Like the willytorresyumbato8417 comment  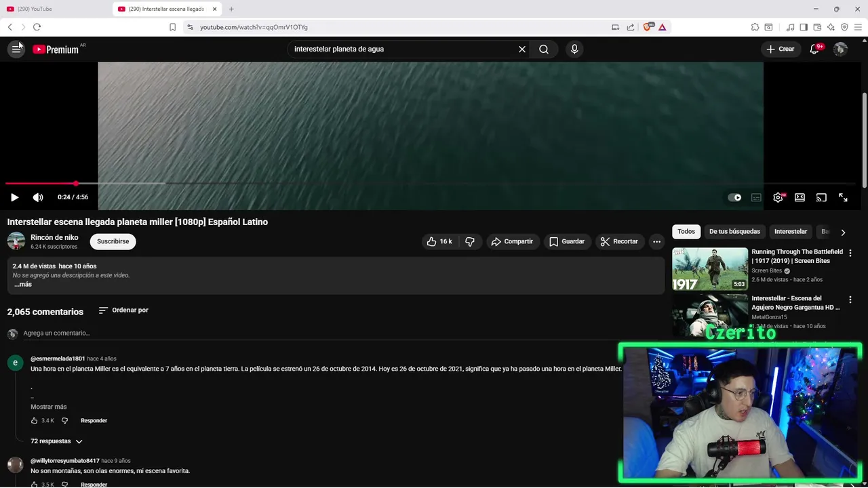[35, 484]
